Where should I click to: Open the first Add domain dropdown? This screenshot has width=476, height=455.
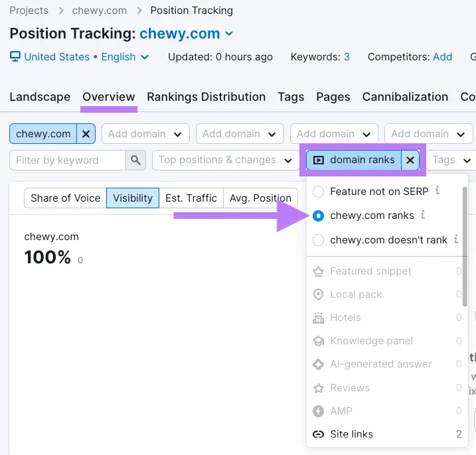click(x=145, y=134)
